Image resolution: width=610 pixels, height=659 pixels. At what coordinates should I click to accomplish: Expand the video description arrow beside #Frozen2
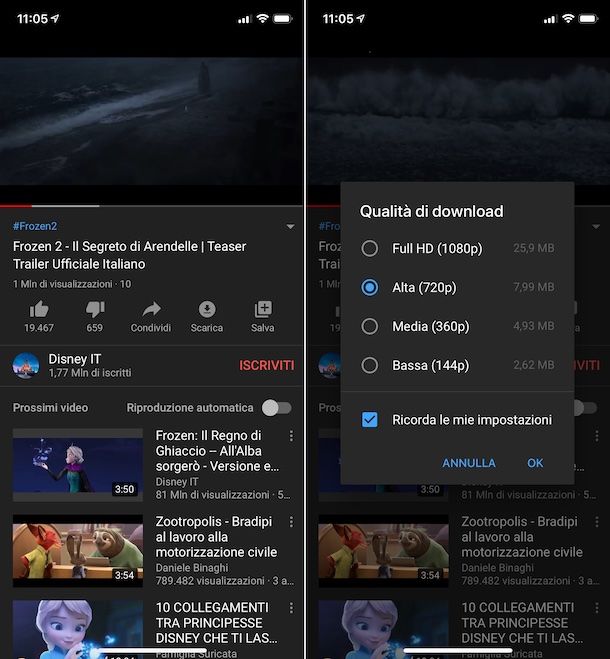point(290,227)
